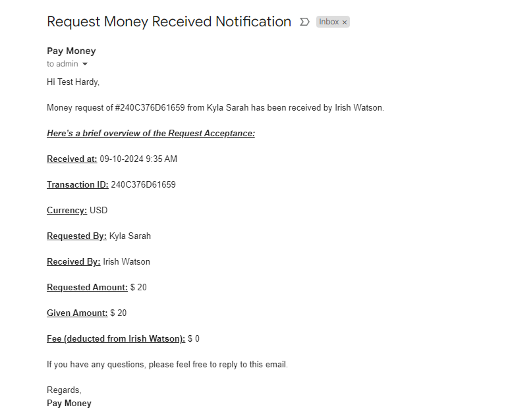Click the Transaction ID value 240C376D61659

tap(143, 184)
